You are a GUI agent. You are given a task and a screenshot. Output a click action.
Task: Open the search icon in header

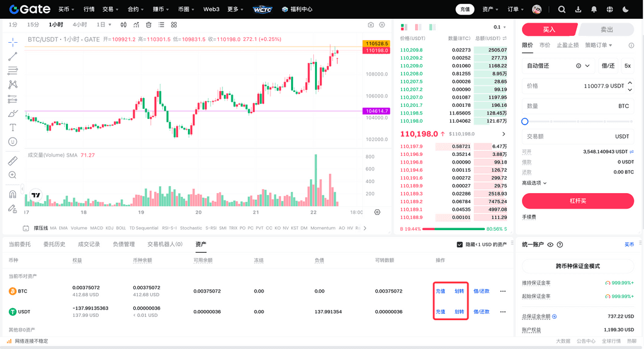click(x=562, y=9)
